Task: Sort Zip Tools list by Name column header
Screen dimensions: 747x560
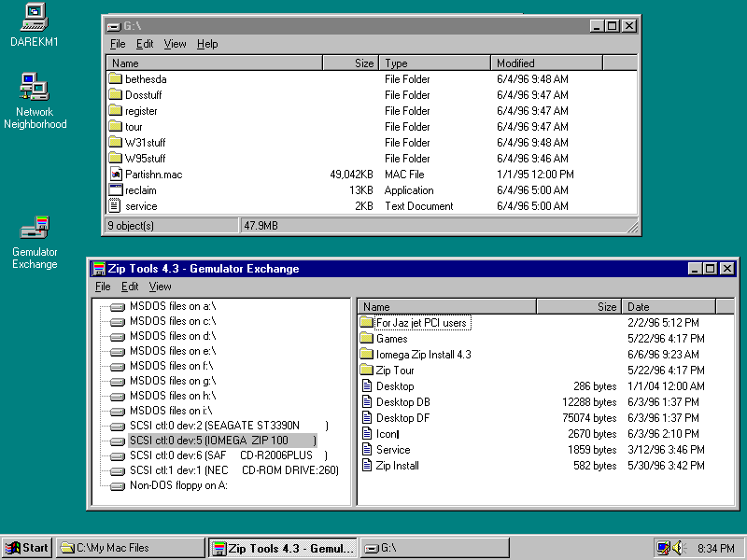Action: click(x=447, y=307)
